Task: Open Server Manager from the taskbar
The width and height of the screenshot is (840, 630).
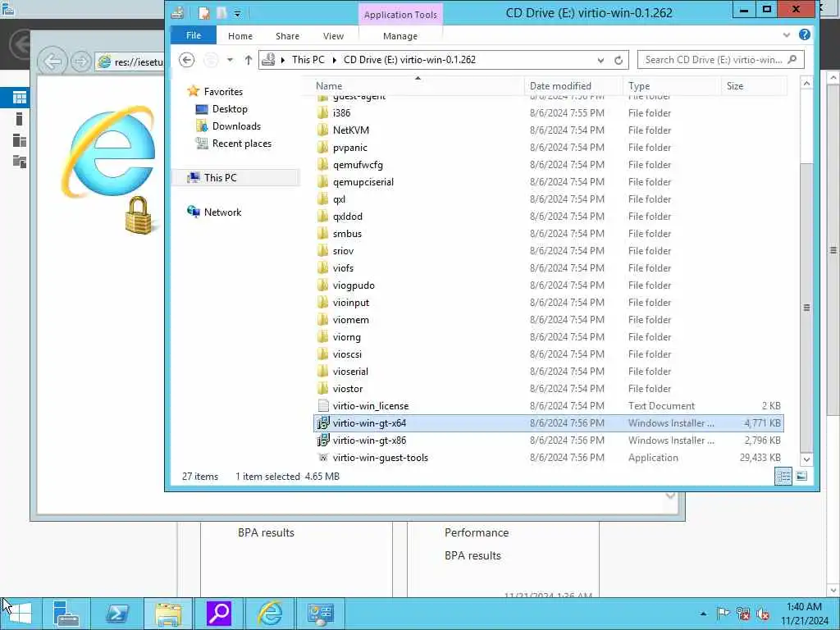Action: 66,613
